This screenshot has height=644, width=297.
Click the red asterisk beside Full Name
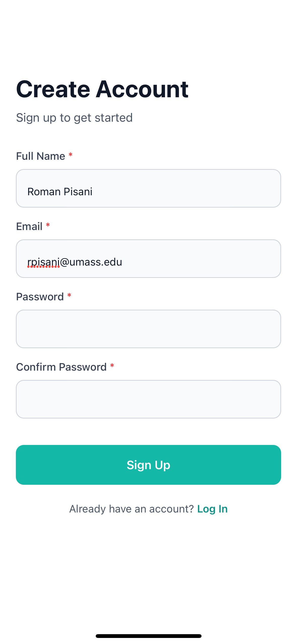point(71,155)
